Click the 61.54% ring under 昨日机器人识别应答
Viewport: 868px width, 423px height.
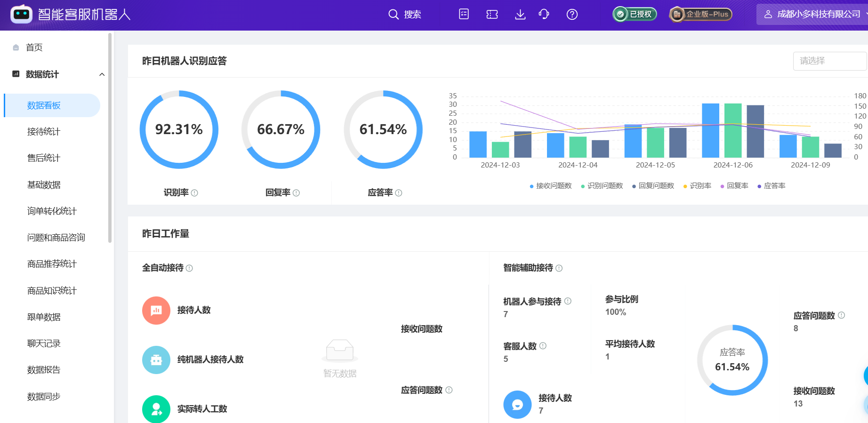point(383,129)
